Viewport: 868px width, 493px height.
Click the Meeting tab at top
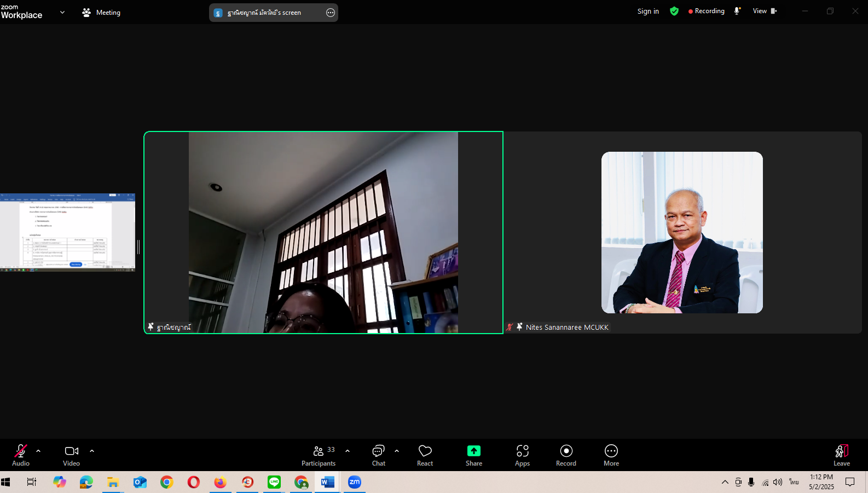coord(101,12)
